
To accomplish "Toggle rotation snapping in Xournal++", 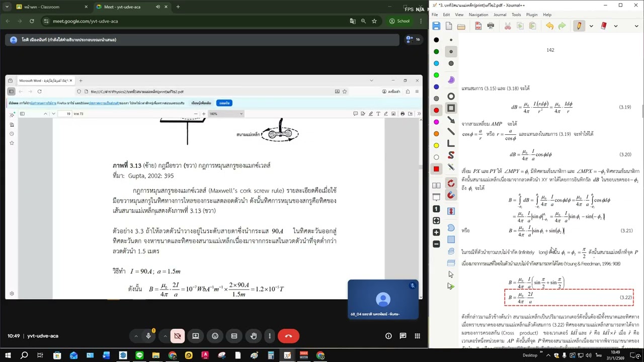I will (x=451, y=183).
